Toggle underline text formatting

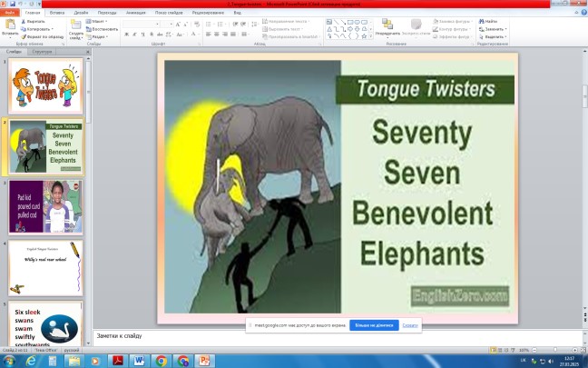143,35
